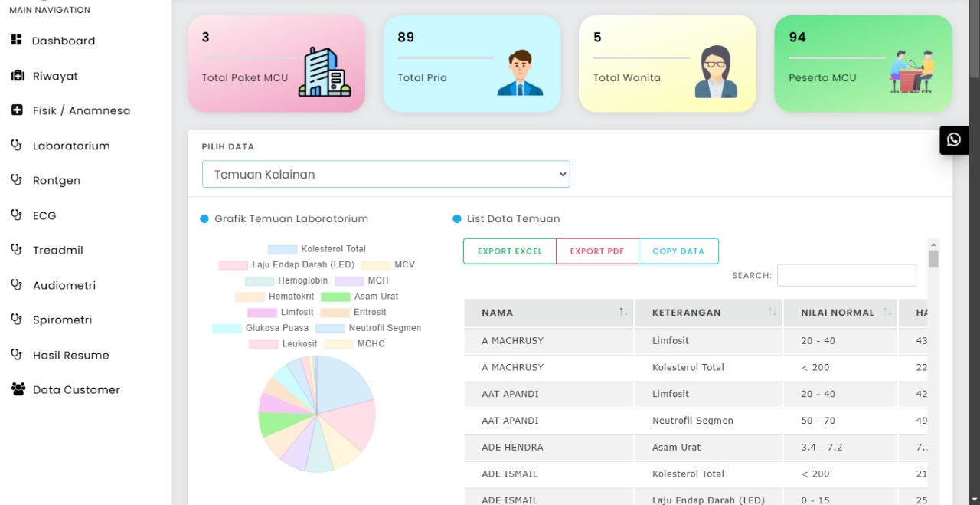Click the Data Customer people icon
Image resolution: width=980 pixels, height=505 pixels.
tap(18, 389)
